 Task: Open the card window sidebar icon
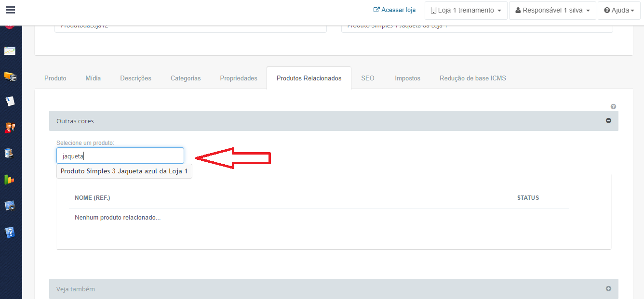coord(10,51)
